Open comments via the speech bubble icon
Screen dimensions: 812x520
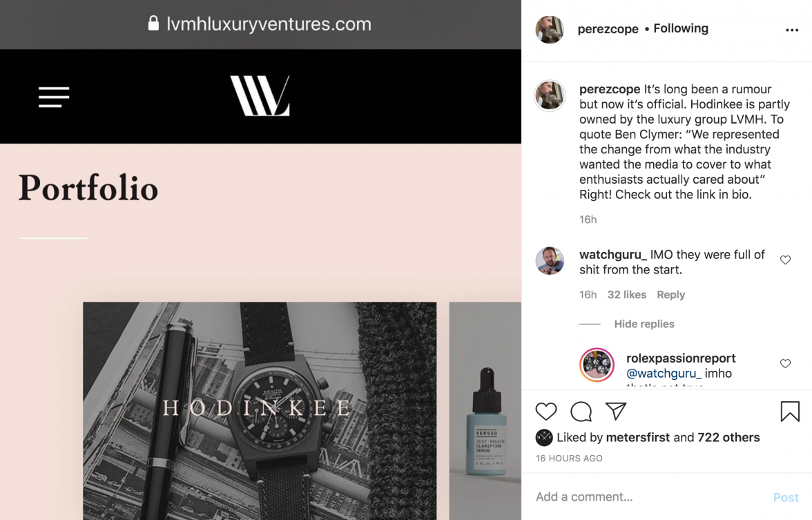pyautogui.click(x=581, y=412)
